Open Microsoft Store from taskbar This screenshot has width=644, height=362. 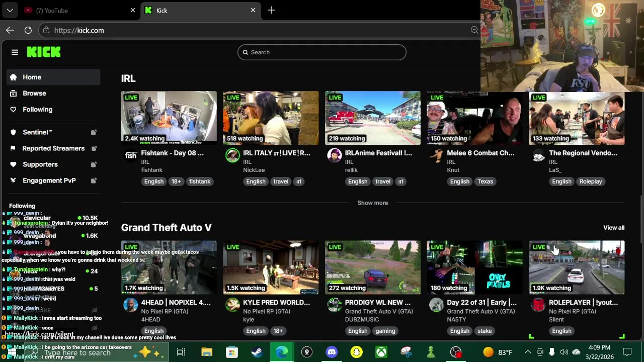point(231,352)
